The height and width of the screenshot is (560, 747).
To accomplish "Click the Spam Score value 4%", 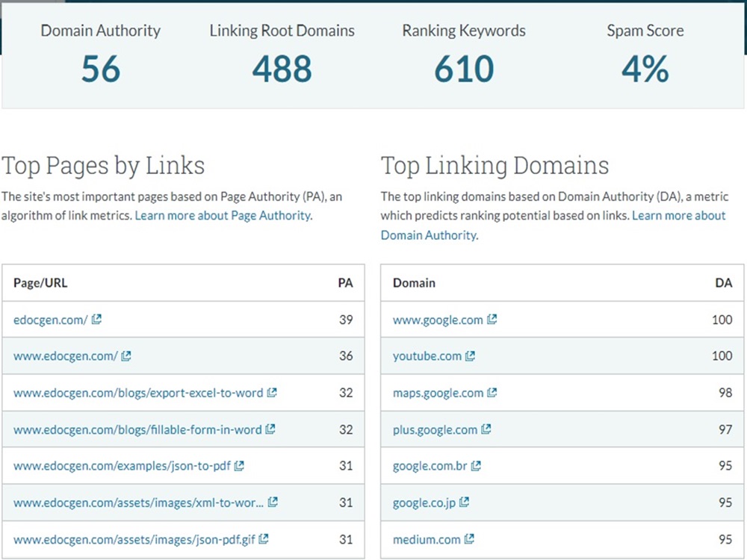I will click(x=645, y=69).
